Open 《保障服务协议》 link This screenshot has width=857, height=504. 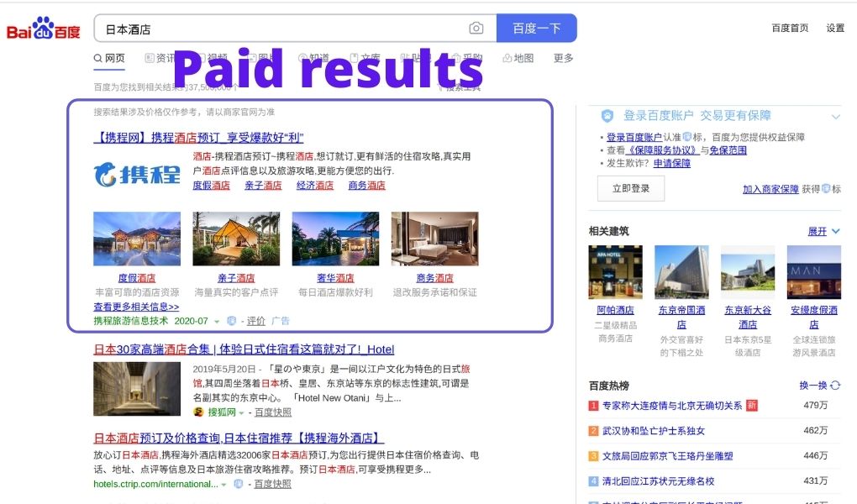pyautogui.click(x=662, y=150)
